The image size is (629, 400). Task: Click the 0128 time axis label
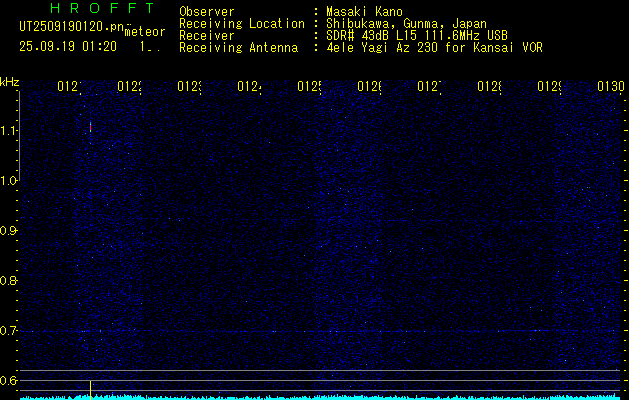point(489,86)
